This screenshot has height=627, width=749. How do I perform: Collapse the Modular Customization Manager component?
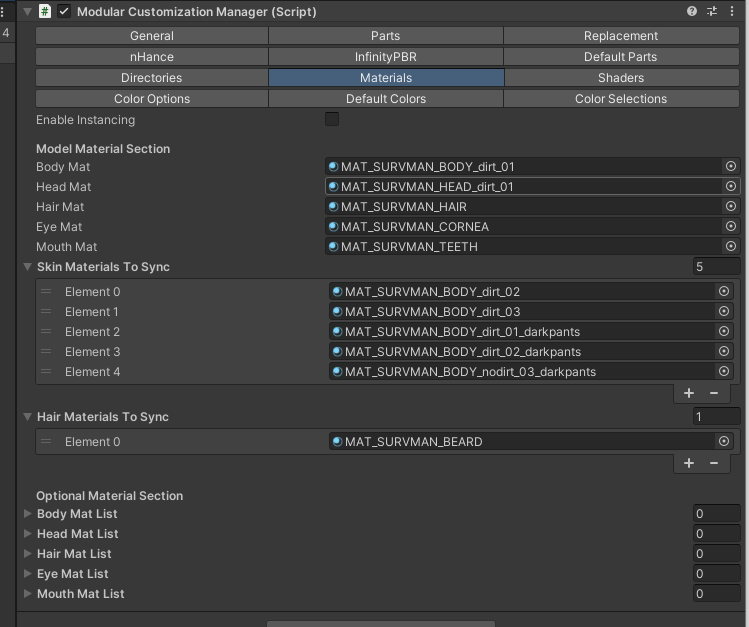pos(27,12)
